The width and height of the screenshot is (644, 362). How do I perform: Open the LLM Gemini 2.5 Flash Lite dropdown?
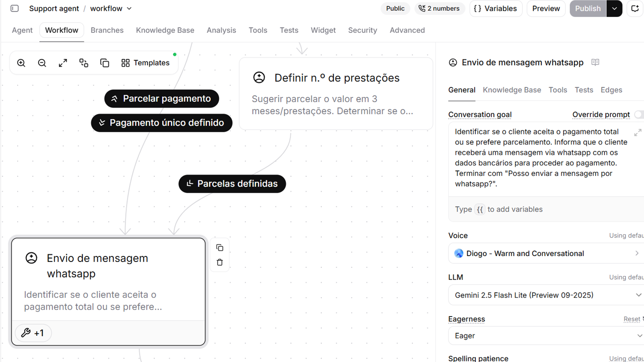pos(546,295)
